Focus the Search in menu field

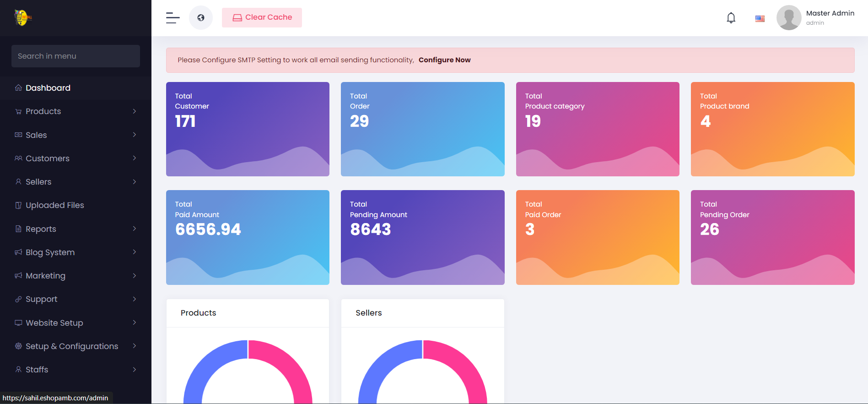click(x=75, y=56)
